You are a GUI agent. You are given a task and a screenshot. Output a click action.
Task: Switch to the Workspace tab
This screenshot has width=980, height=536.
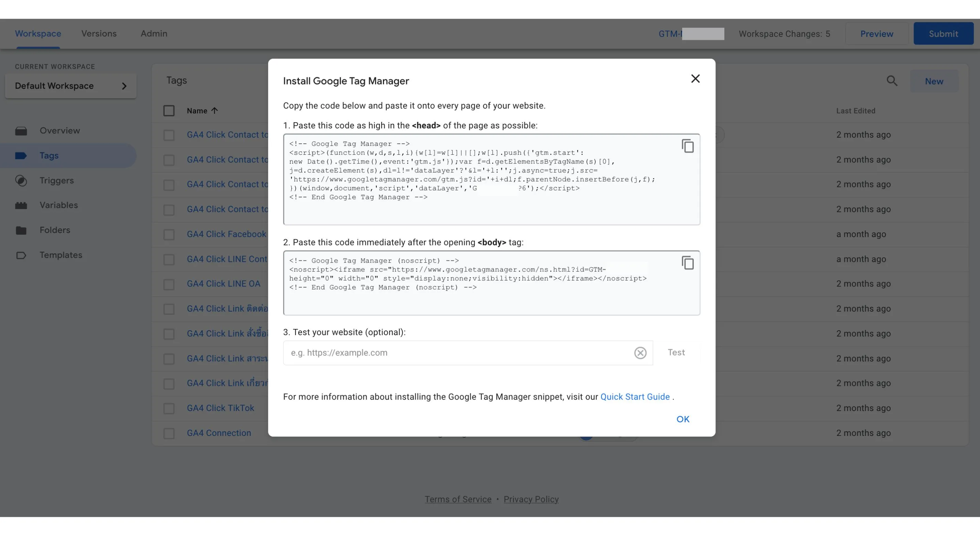[x=38, y=34]
